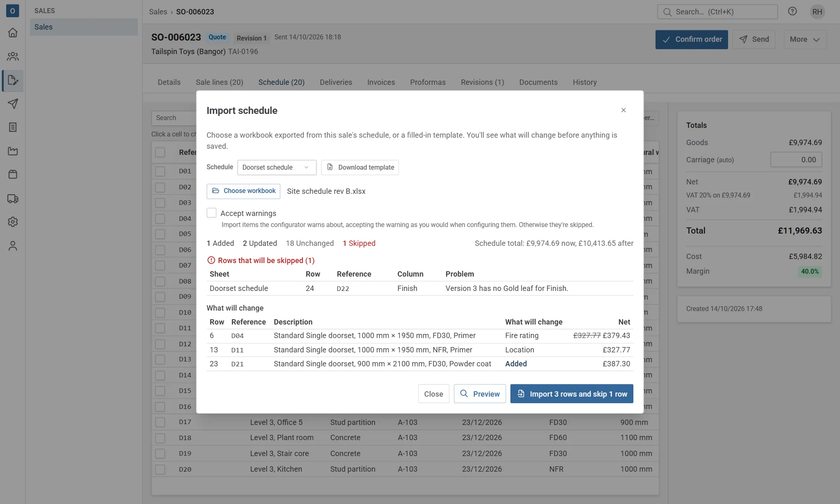Click the Carriage (auto) amount field
840x504 pixels.
click(x=796, y=160)
